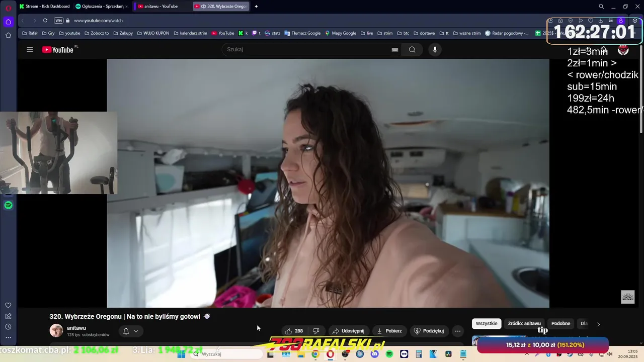Dislike the video
The height and width of the screenshot is (362, 644).
pos(316,331)
